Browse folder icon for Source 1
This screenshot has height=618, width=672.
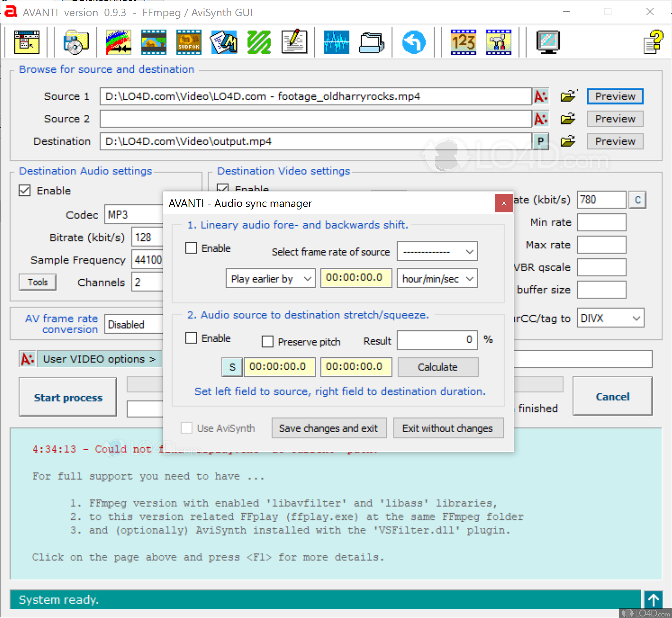[568, 96]
